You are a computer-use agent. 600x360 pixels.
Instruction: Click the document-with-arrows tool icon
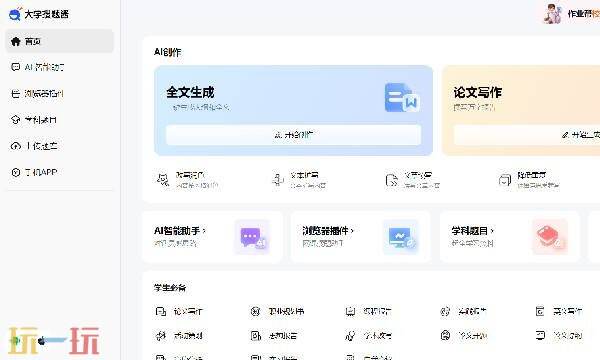pos(392,180)
